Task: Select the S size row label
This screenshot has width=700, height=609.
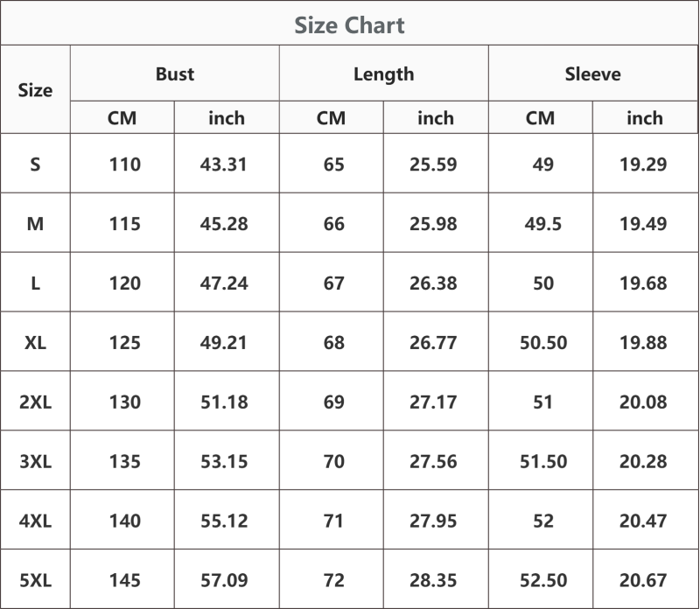Action: (x=35, y=164)
